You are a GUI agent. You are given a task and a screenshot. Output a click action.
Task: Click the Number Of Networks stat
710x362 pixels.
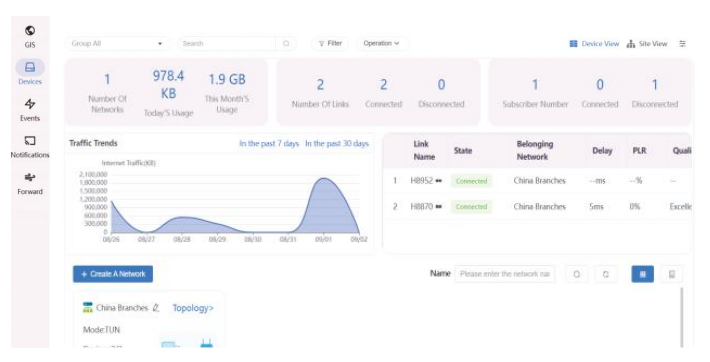tap(107, 94)
